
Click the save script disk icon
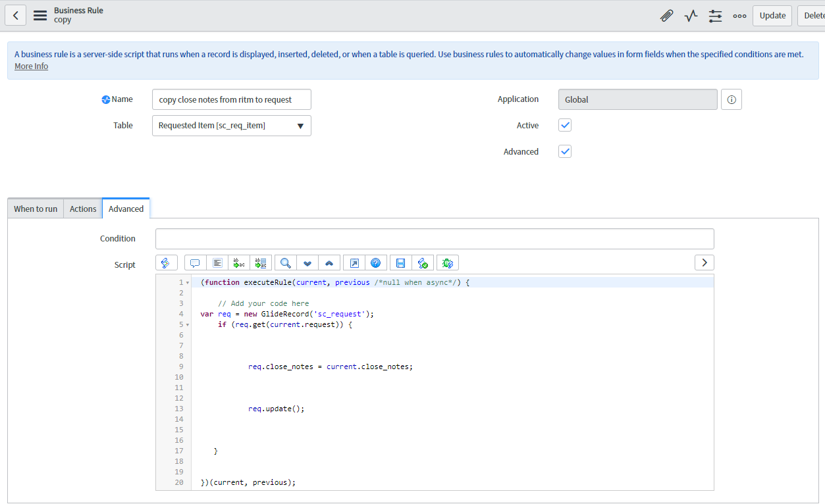click(400, 263)
